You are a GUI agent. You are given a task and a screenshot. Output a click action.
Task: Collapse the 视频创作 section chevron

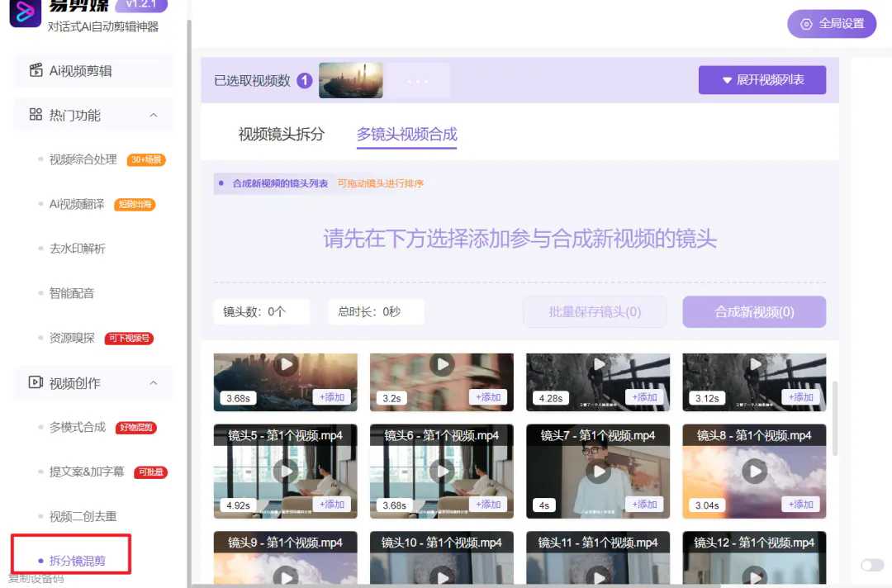(x=154, y=383)
